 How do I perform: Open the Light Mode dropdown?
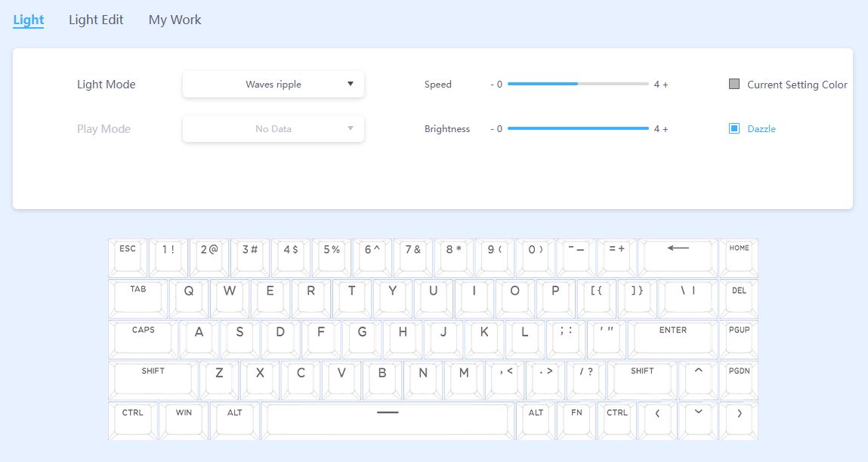(273, 85)
